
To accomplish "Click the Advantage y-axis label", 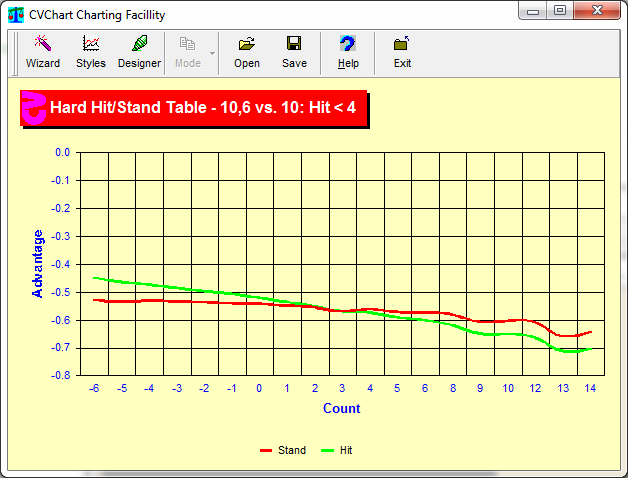I will click(38, 263).
